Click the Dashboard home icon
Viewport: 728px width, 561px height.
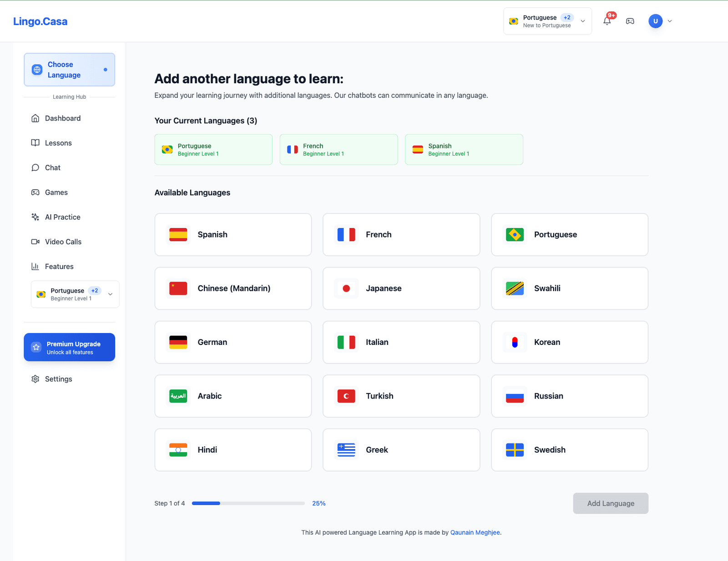(x=35, y=118)
